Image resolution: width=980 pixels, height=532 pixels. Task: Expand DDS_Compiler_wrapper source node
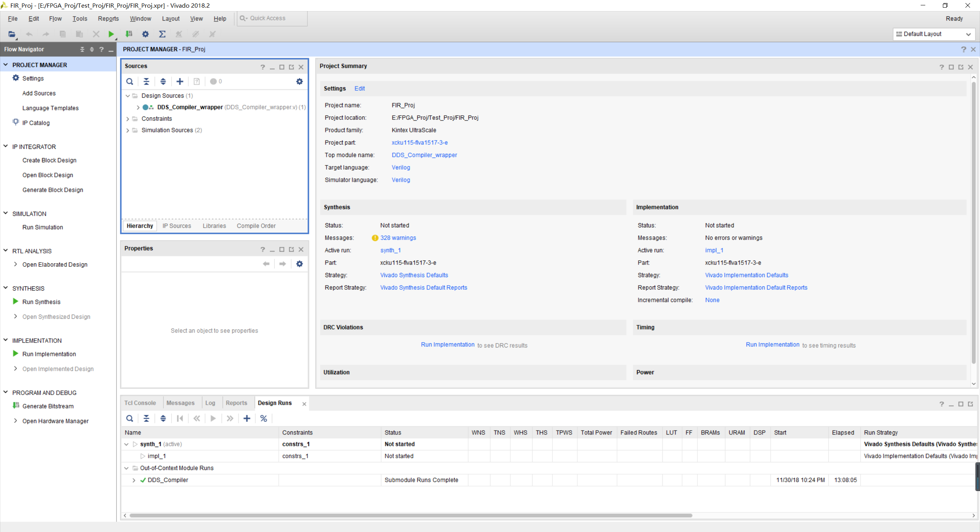tap(138, 107)
